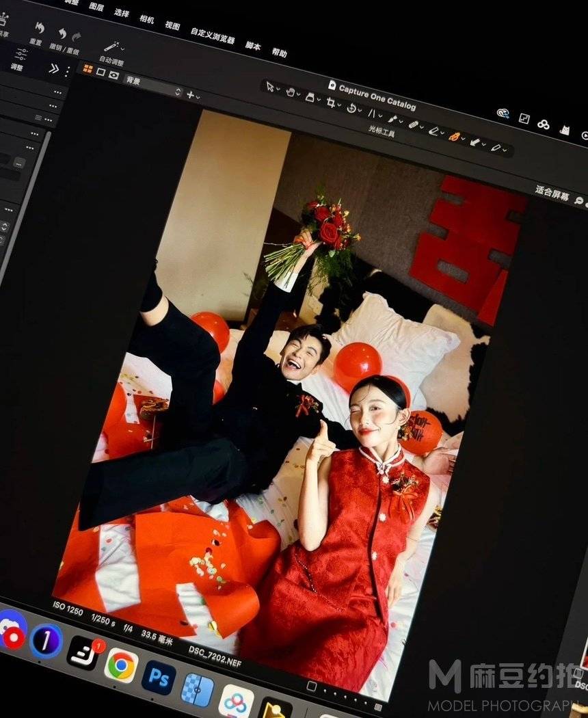
Task: Select the keystone tool
Action: point(372,113)
